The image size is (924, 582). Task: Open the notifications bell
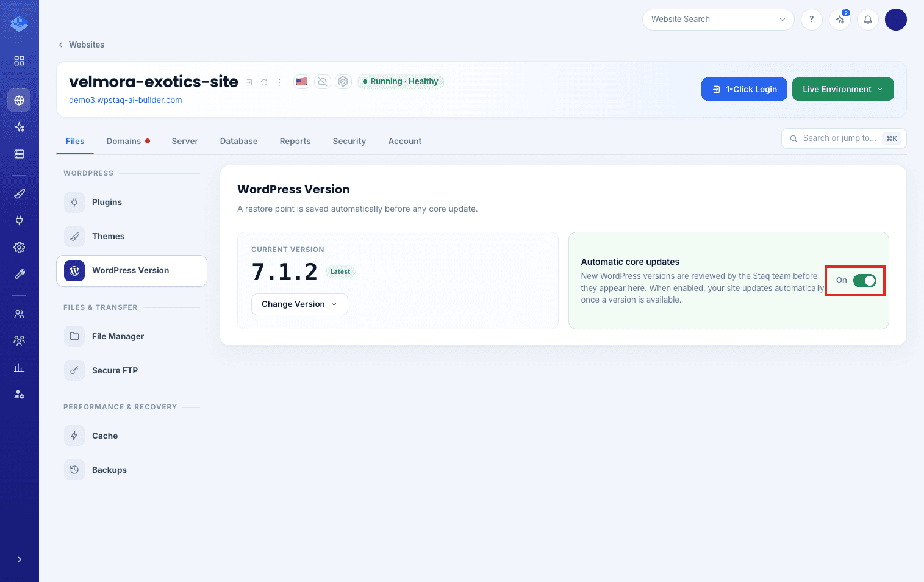click(868, 20)
